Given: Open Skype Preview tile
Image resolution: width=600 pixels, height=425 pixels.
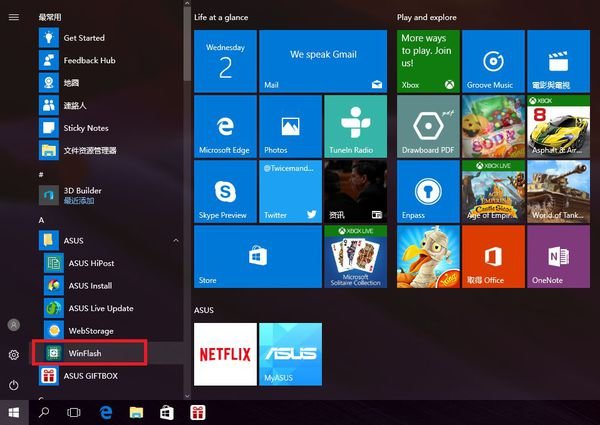Looking at the screenshot, I should pos(225,190).
